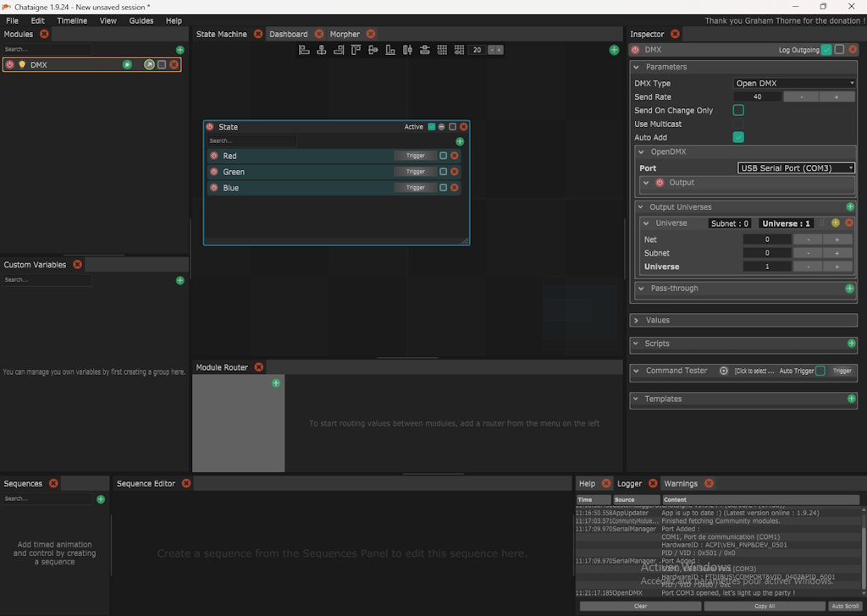Switch to the Dashboard tab
The image size is (867, 616).
click(289, 34)
